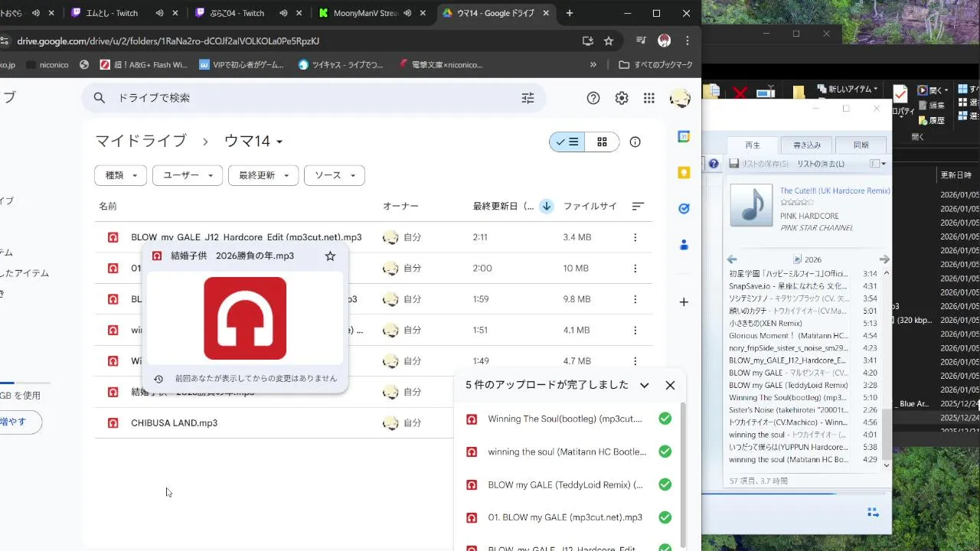Open the niconico bookmark
This screenshot has height=551, width=980.
(46, 65)
